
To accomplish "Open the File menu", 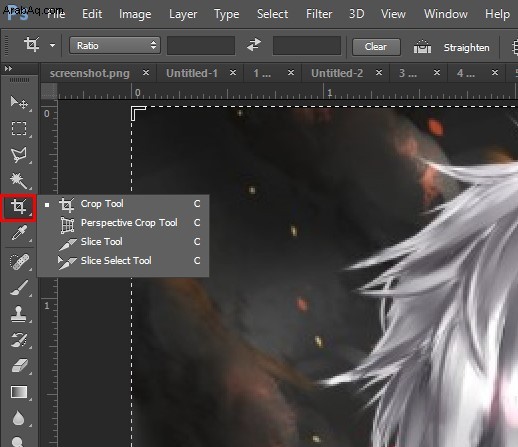I will click(x=56, y=14).
